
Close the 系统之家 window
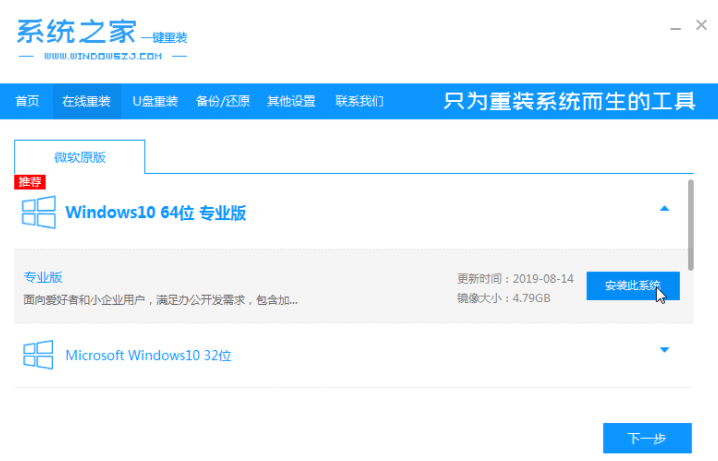click(701, 26)
